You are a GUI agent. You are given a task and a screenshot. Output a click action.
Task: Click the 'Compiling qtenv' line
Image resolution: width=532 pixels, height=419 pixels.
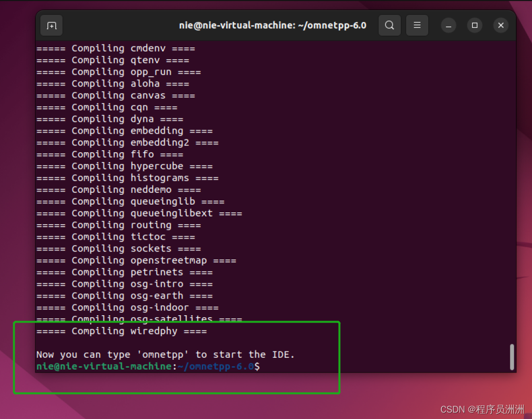coord(113,60)
